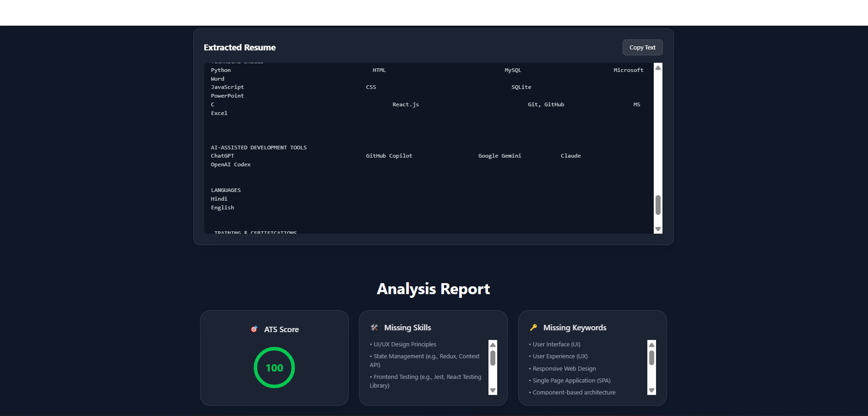Click Hindi in the resume text

click(x=219, y=199)
